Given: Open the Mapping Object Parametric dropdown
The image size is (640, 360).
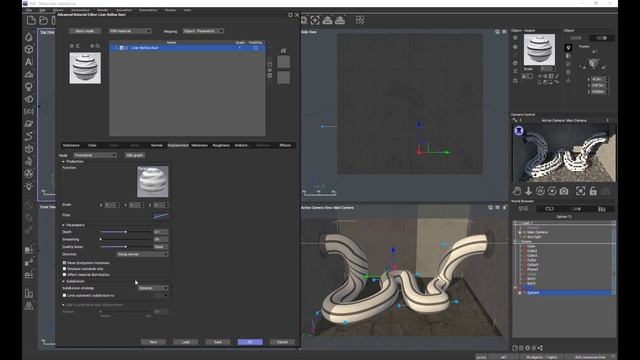Looking at the screenshot, I should (x=203, y=31).
